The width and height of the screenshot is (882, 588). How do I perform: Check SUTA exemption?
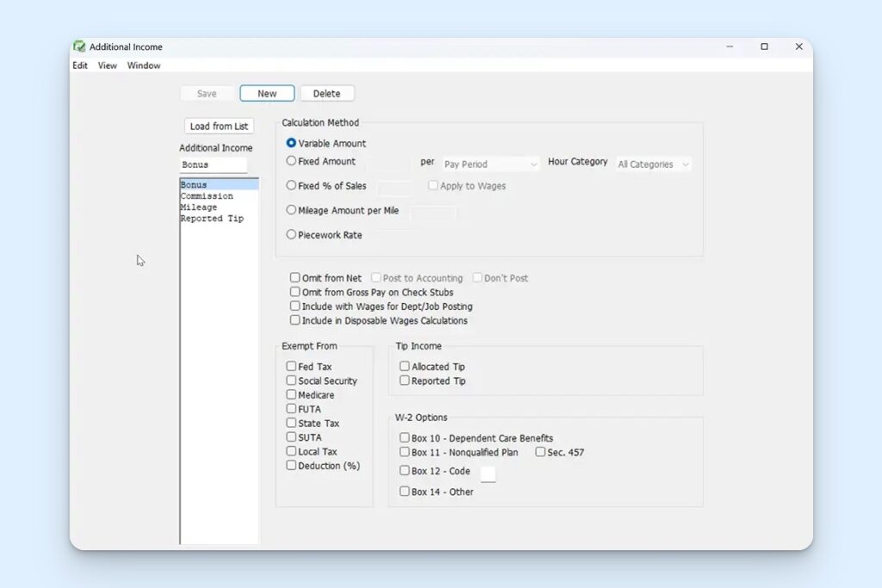(291, 436)
